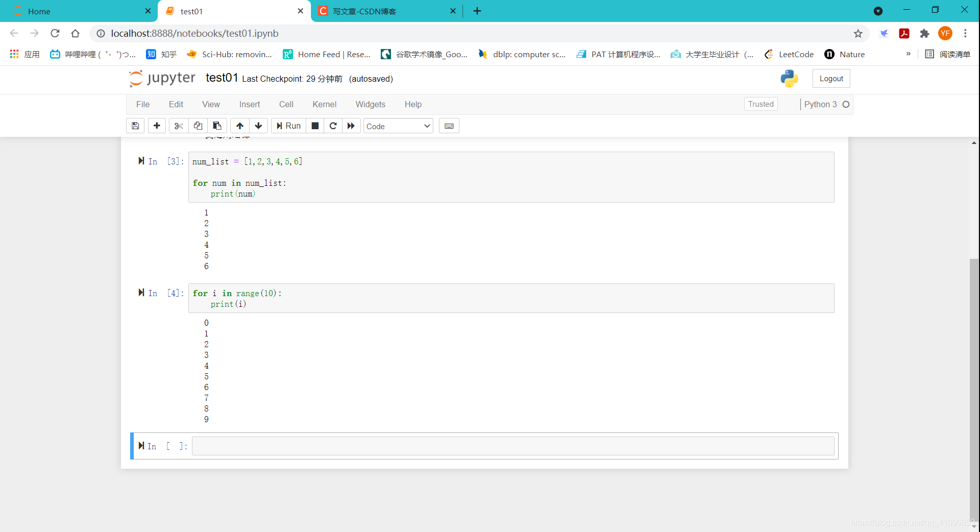This screenshot has height=532, width=980.
Task: Close the test01 browser tab
Action: [301, 11]
